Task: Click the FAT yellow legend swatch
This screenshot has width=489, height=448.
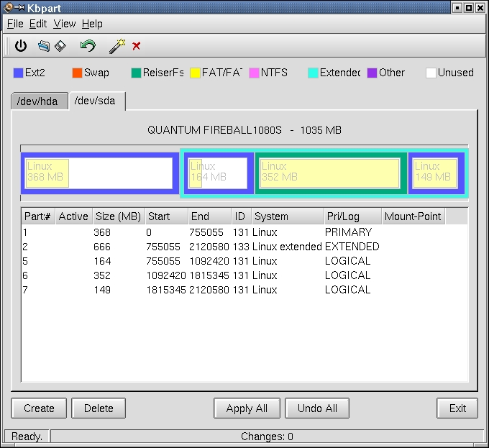Action: click(195, 73)
